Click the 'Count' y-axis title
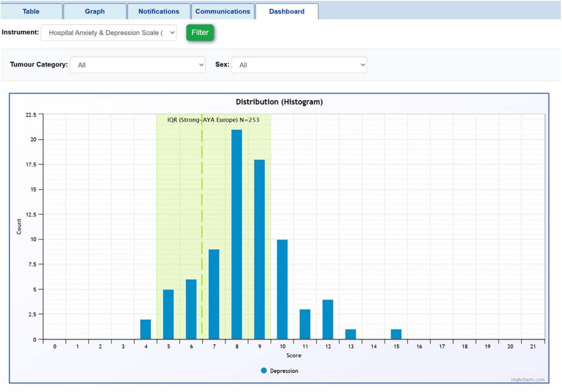562x392 pixels. pyautogui.click(x=19, y=227)
